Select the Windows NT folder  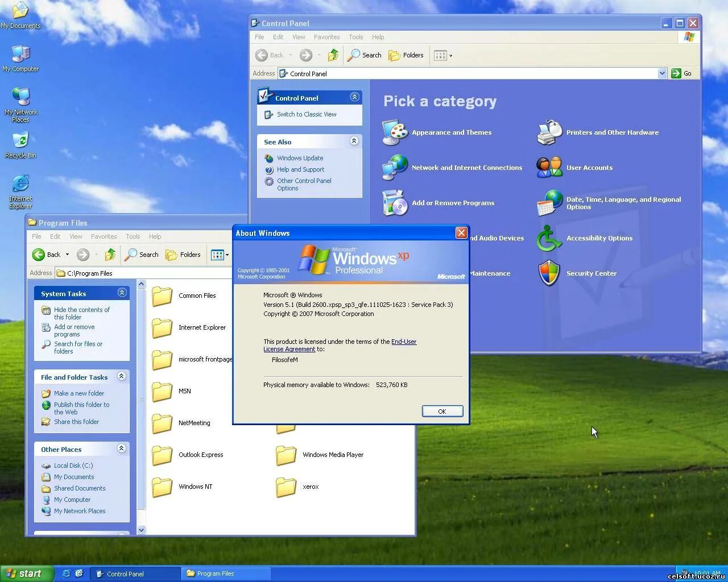point(182,487)
